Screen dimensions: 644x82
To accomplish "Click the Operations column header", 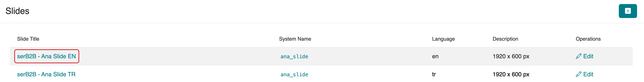I will coord(588,39).
